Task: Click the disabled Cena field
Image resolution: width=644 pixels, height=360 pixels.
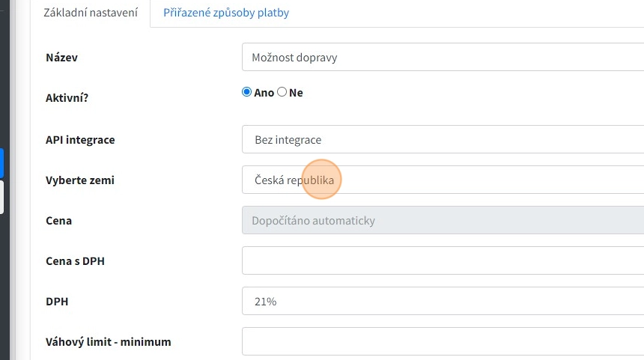Action: [x=442, y=221]
